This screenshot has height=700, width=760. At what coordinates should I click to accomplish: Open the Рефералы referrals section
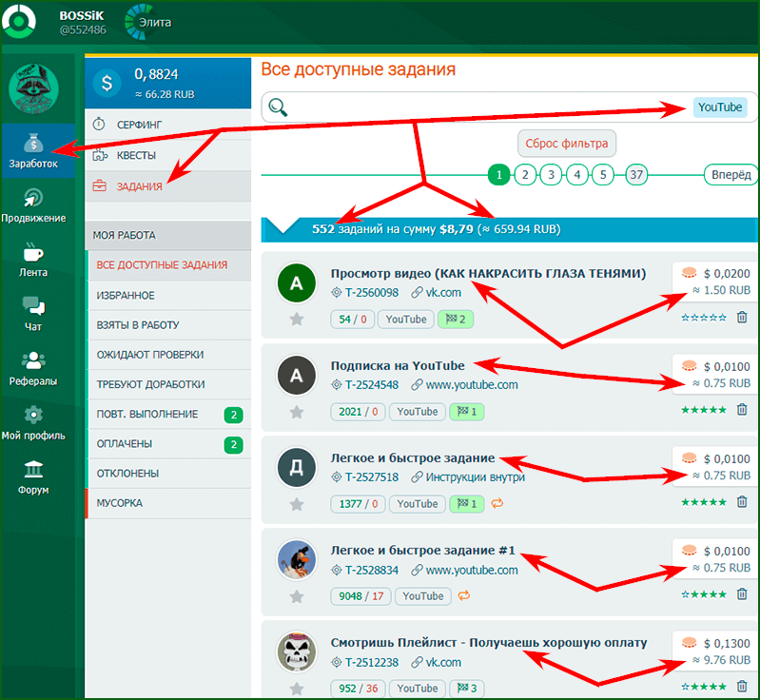(33, 369)
